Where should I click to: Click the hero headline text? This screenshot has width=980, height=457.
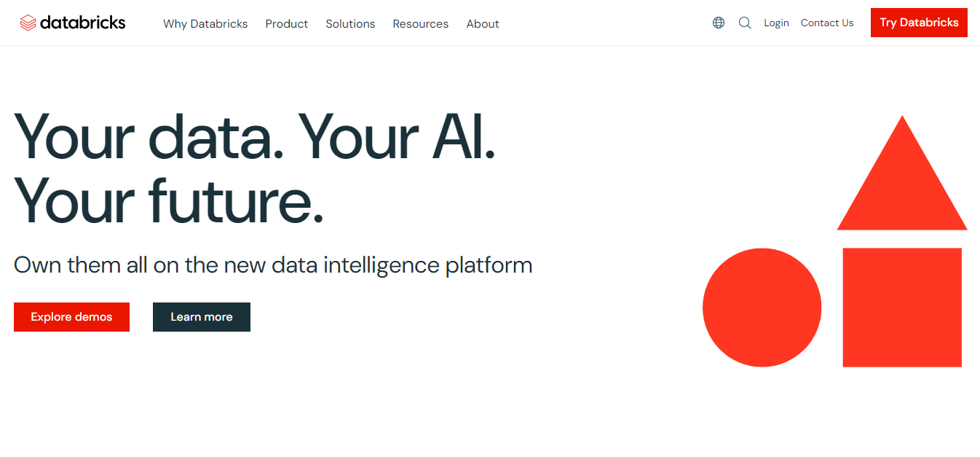coord(255,168)
